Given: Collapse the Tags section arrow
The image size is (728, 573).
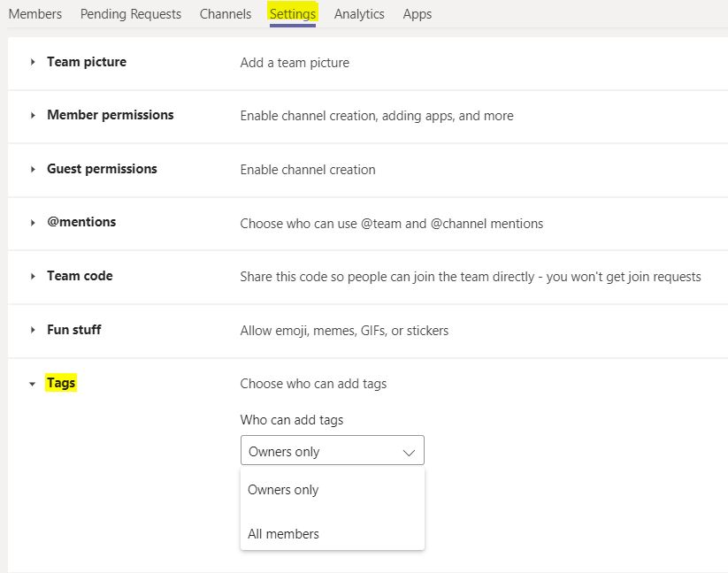Looking at the screenshot, I should pos(33,384).
